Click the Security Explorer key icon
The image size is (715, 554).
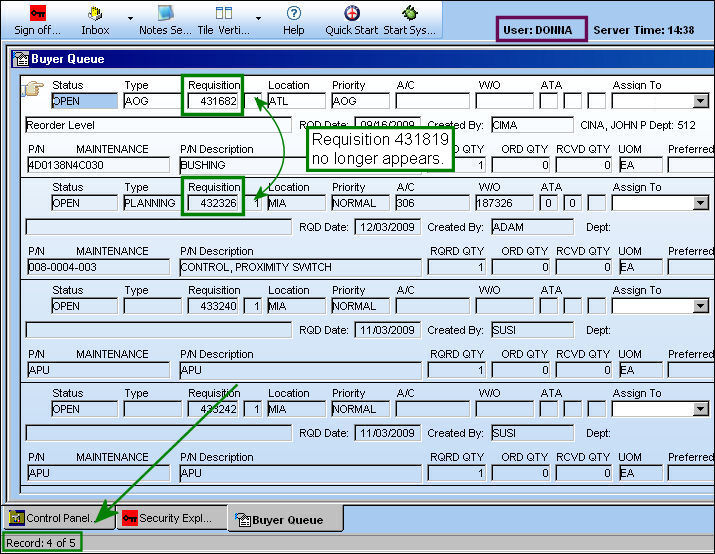pos(130,518)
